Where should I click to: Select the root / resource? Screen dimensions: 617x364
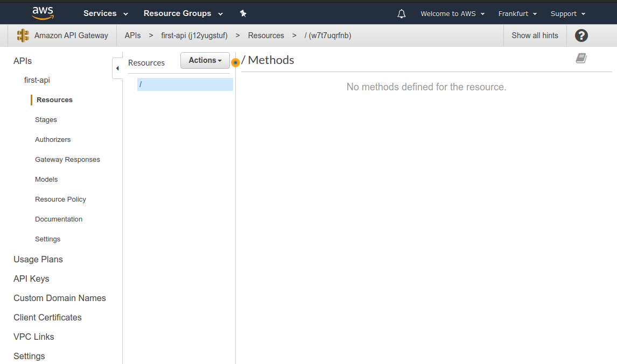(185, 84)
